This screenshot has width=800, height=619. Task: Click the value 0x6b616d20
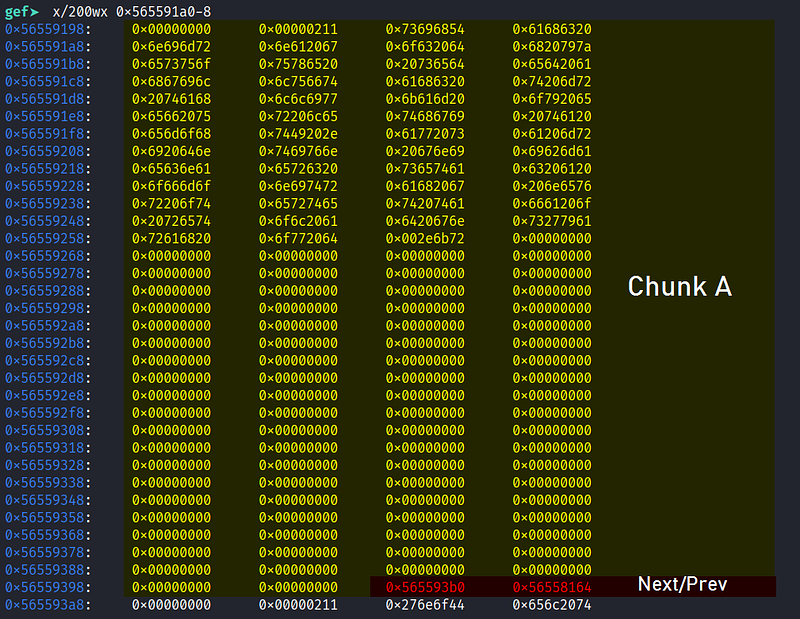click(425, 98)
